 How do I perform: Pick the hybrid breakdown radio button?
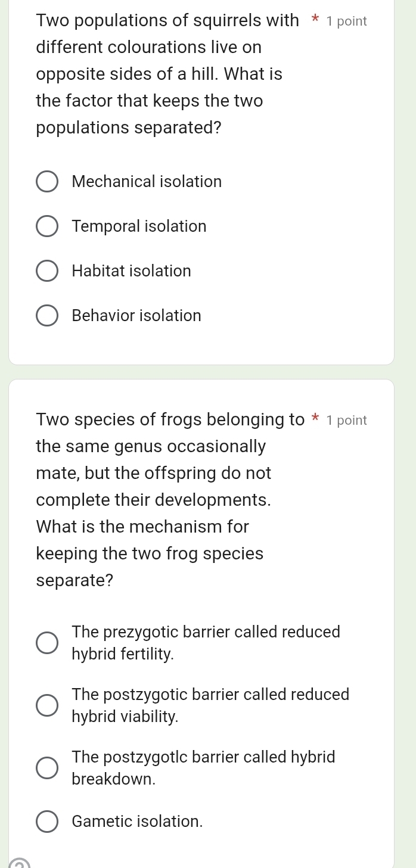tap(48, 768)
